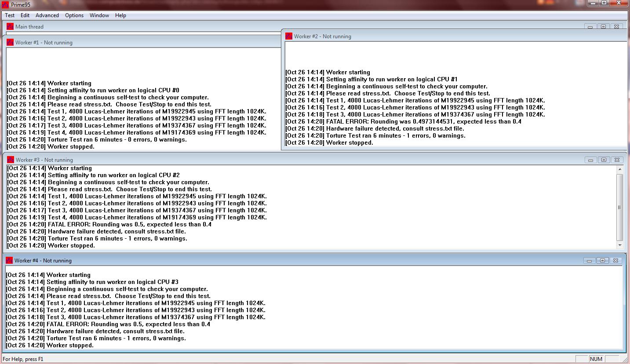Open the Edit menu
The image size is (630, 364).
click(25, 15)
